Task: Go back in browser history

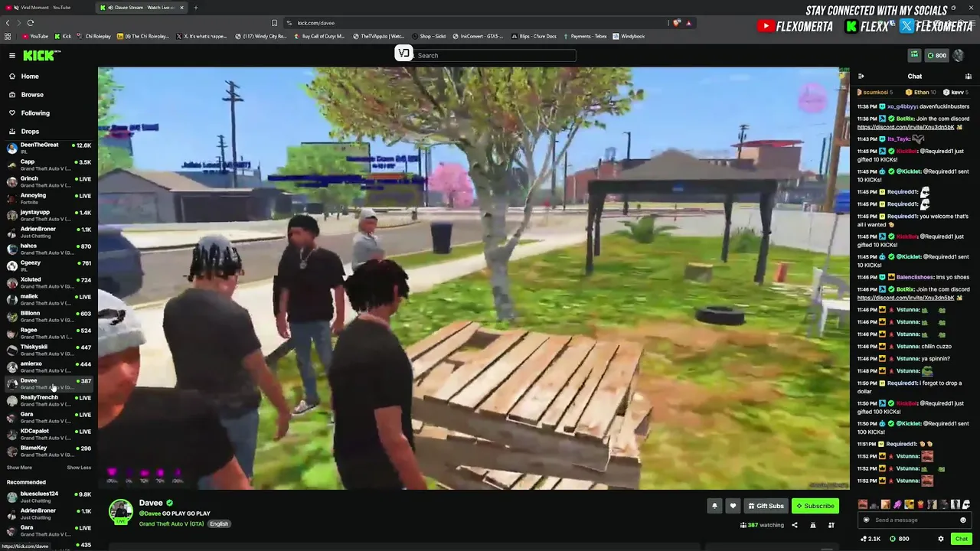Action: 8,23
